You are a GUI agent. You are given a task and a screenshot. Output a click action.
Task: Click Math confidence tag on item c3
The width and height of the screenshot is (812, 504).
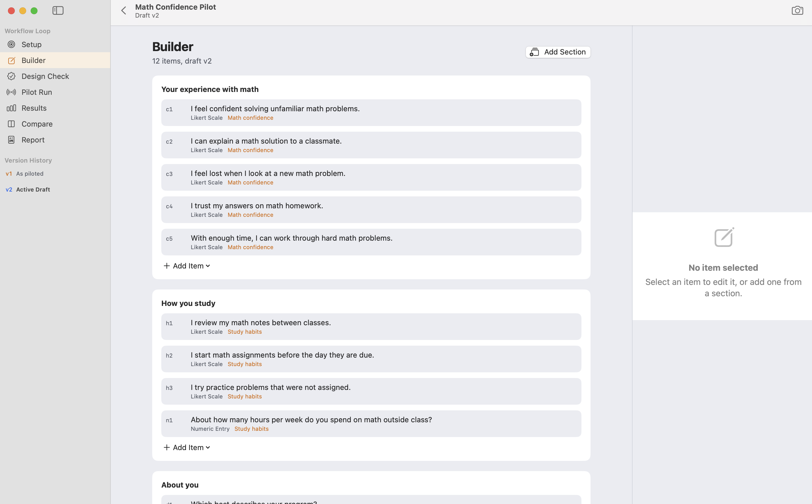pos(250,182)
